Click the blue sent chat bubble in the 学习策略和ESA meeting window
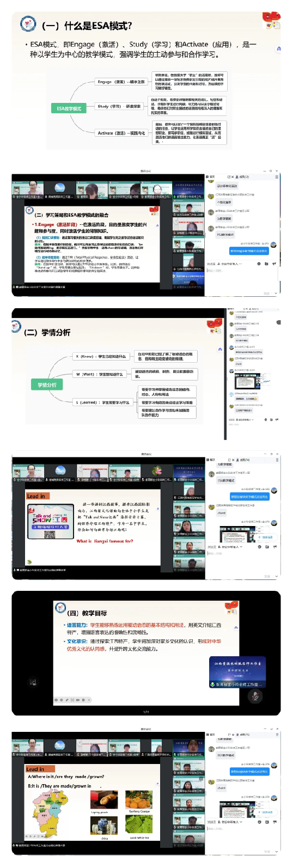This screenshot has width=293, height=868. point(249,251)
